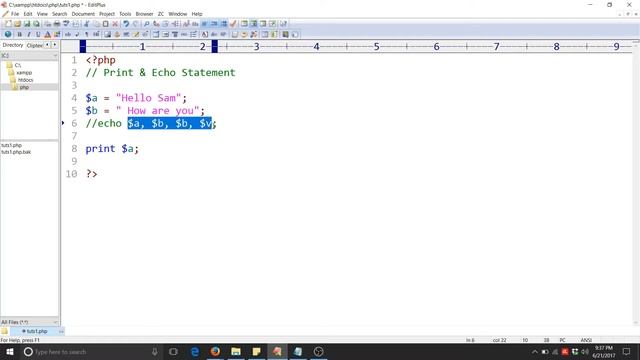
Task: Click the Find magnifier toolbar icon
Action: click(146, 24)
